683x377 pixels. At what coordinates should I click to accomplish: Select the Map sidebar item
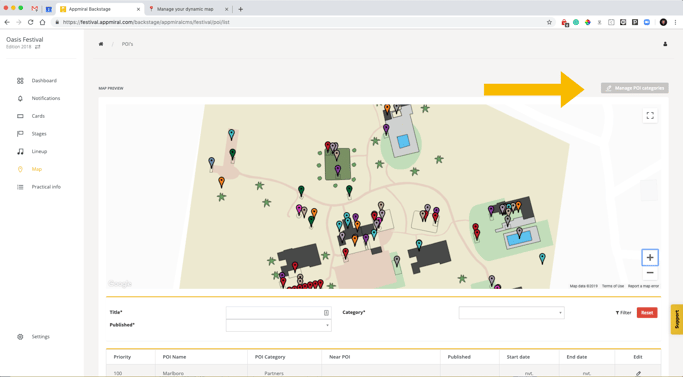pos(37,169)
